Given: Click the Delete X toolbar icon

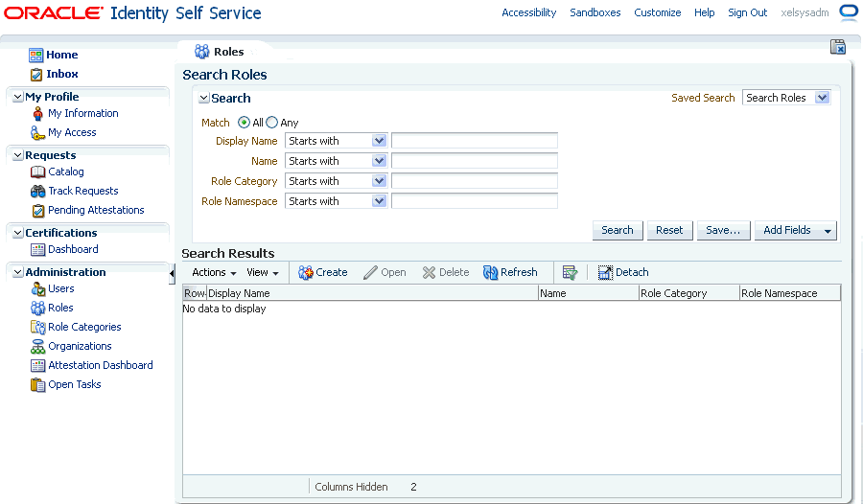Looking at the screenshot, I should pyautogui.click(x=429, y=272).
